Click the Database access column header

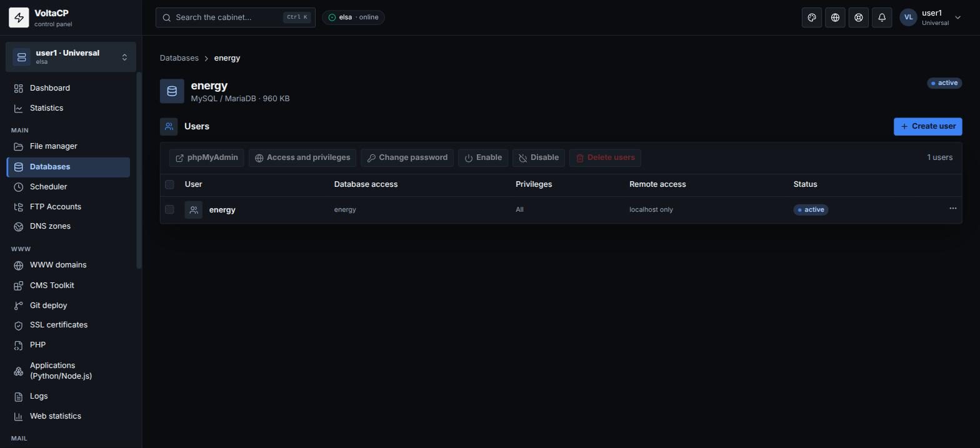[366, 184]
